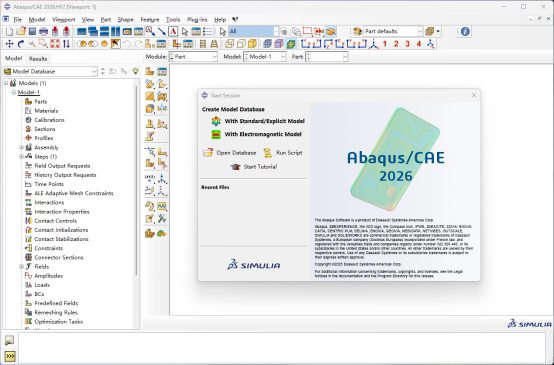Screen dimensions: 554x365
Task: Click the Create Text annotation A icon
Action: pos(173,31)
